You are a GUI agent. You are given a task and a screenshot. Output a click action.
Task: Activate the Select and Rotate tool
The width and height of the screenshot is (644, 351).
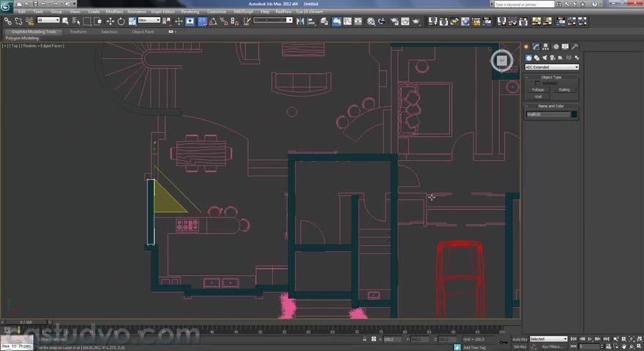click(121, 21)
